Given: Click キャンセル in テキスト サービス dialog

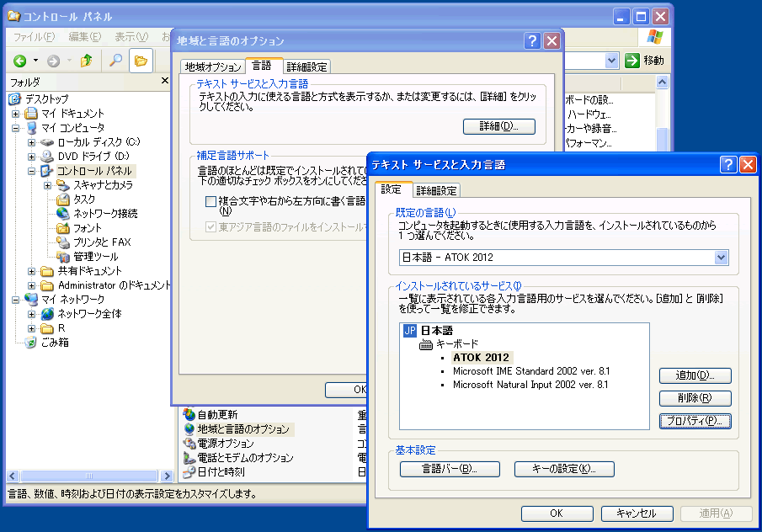Looking at the screenshot, I should 637,513.
